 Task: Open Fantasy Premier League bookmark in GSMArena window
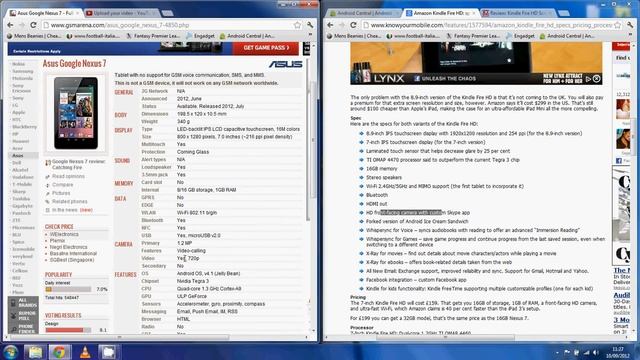click(x=153, y=36)
